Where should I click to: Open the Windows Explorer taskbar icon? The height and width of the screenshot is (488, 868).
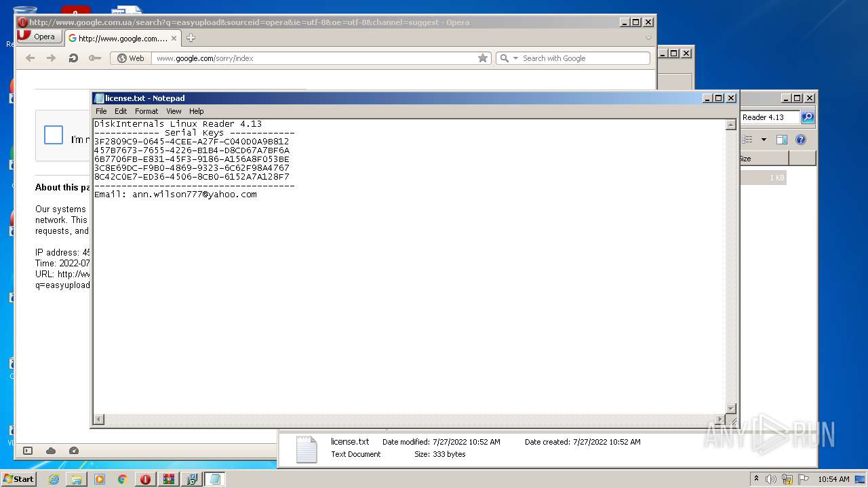[77, 479]
